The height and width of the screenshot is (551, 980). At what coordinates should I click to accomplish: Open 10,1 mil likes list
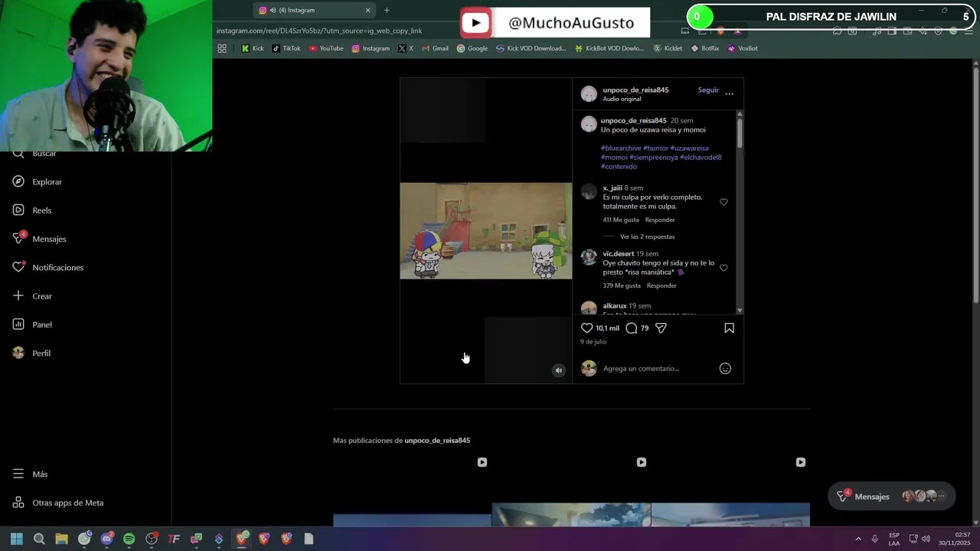tap(608, 328)
